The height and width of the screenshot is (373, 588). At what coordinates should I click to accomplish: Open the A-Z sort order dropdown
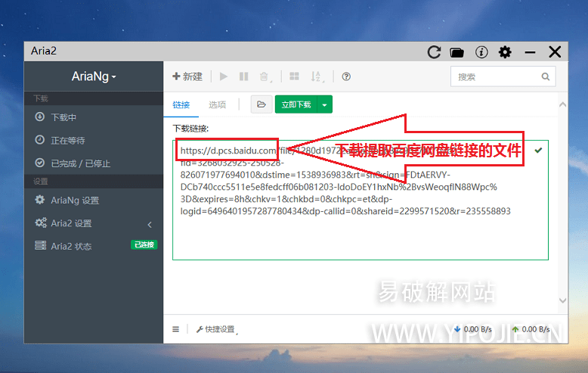(317, 76)
